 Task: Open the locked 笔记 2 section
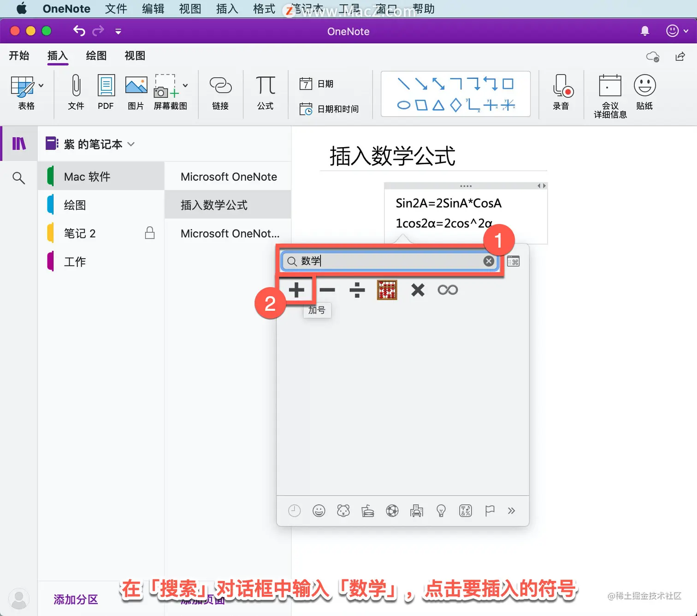101,233
